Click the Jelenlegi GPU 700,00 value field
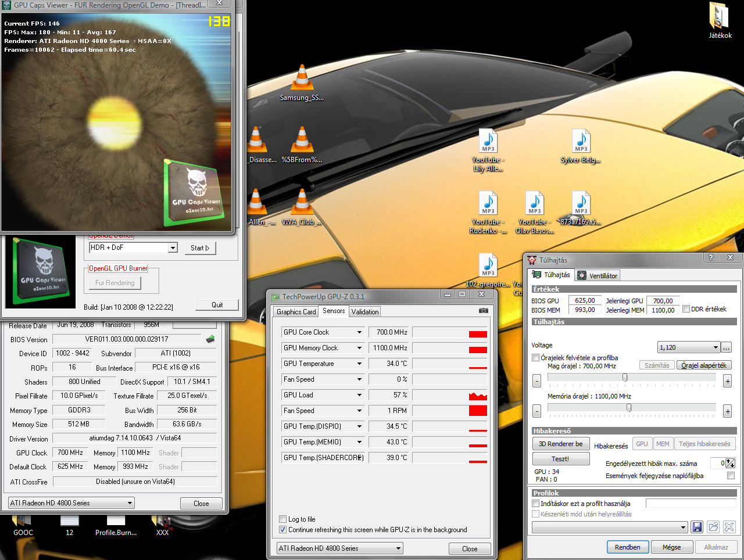Image resolution: width=744 pixels, height=560 pixels. tap(663, 301)
